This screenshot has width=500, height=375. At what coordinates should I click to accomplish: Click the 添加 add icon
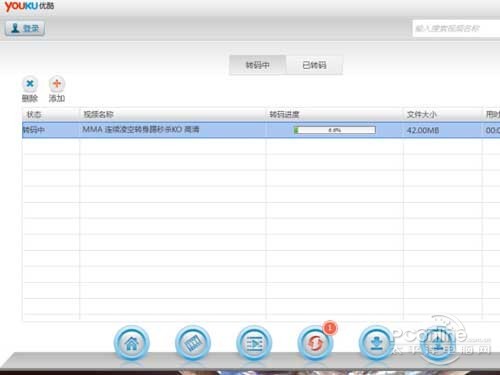tap(57, 84)
